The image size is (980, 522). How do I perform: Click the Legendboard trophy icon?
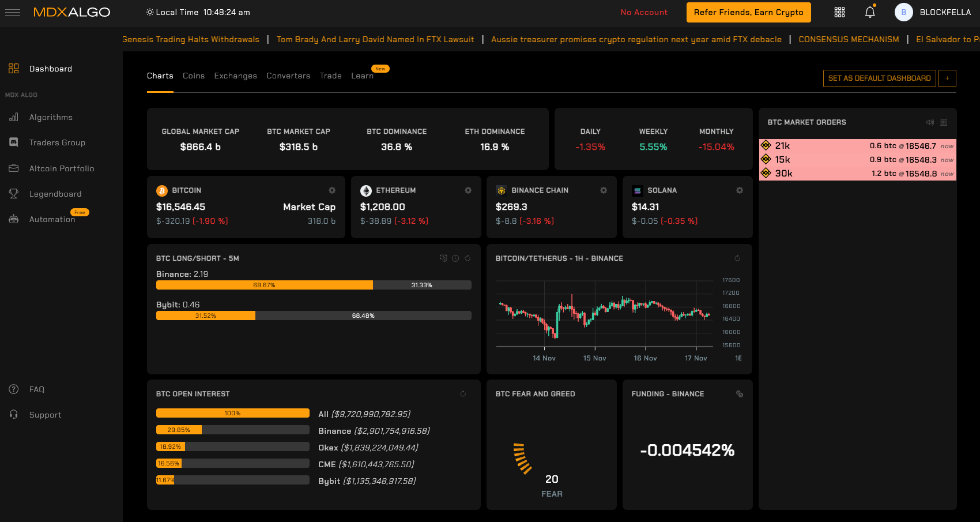click(x=14, y=194)
